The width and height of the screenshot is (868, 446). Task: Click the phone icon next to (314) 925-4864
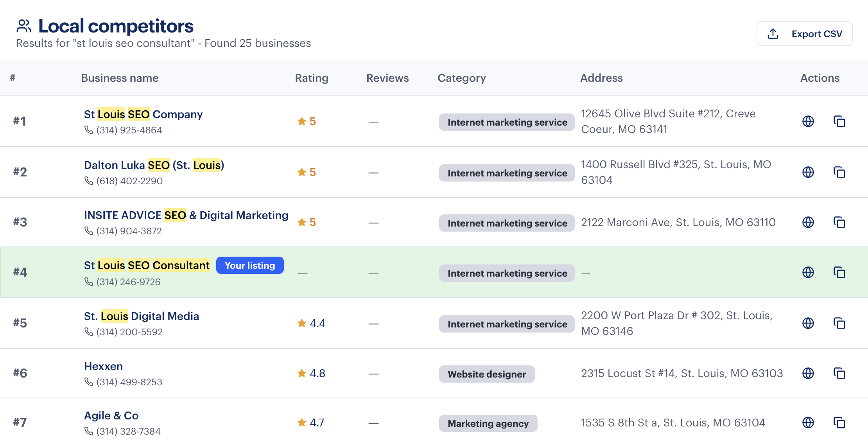point(89,129)
